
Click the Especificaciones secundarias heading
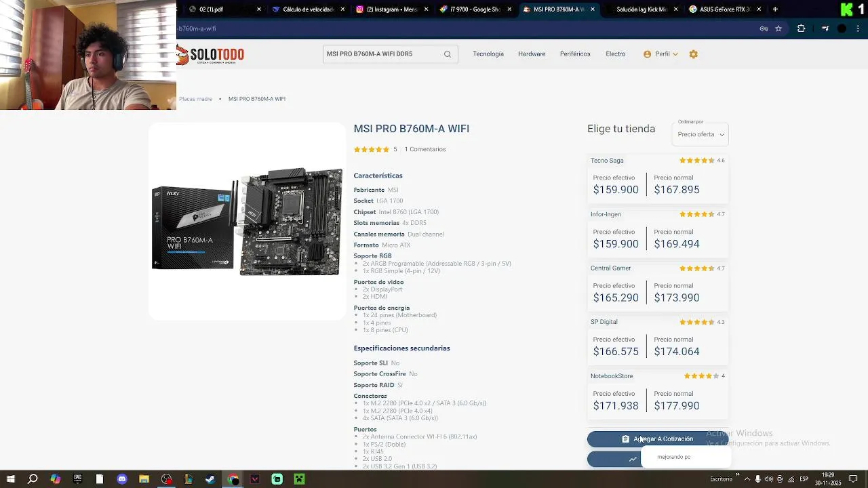click(x=401, y=348)
